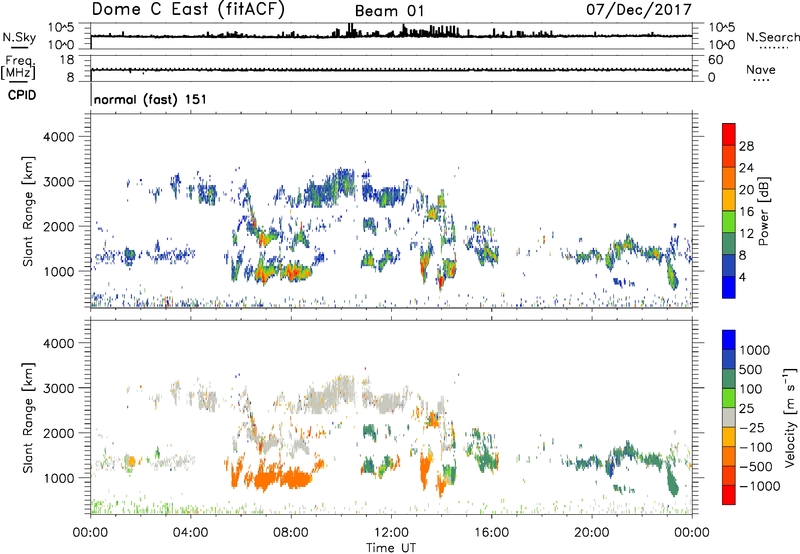This screenshot has width=800, height=554.
Task: Click the 'Freq. [MHz]' label
Action: click(19, 68)
